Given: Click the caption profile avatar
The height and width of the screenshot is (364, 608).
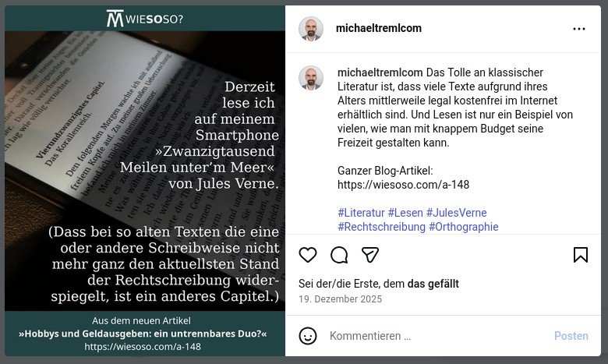Looking at the screenshot, I should pyautogui.click(x=311, y=78).
